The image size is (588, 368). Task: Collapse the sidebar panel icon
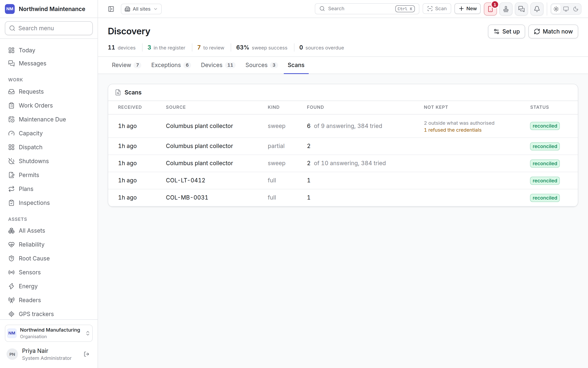[x=111, y=9]
